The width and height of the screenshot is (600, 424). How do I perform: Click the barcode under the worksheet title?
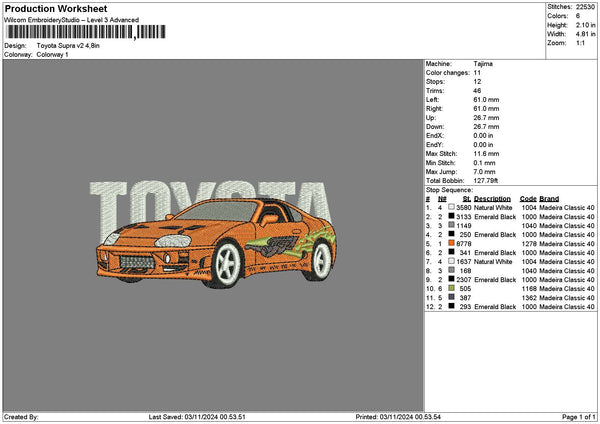86,32
